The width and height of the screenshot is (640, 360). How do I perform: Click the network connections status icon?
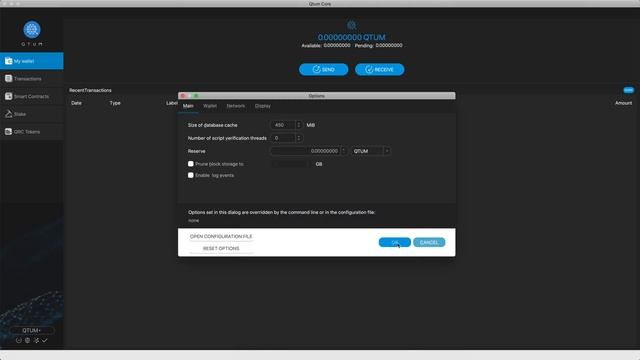pyautogui.click(x=36, y=340)
